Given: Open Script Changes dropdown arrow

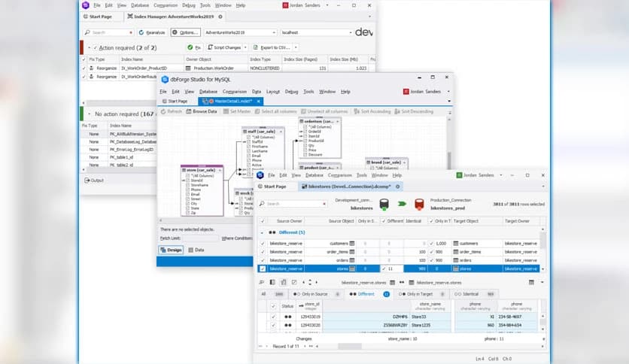Looking at the screenshot, I should [x=245, y=47].
